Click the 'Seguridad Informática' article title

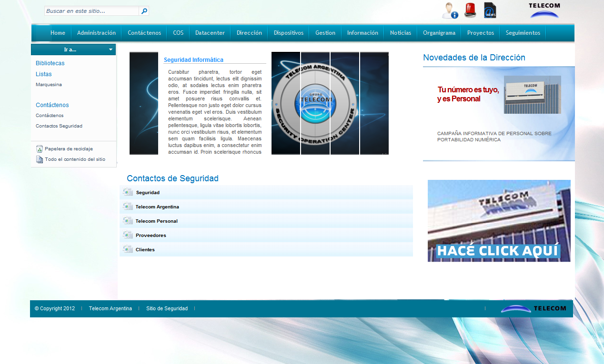(193, 60)
